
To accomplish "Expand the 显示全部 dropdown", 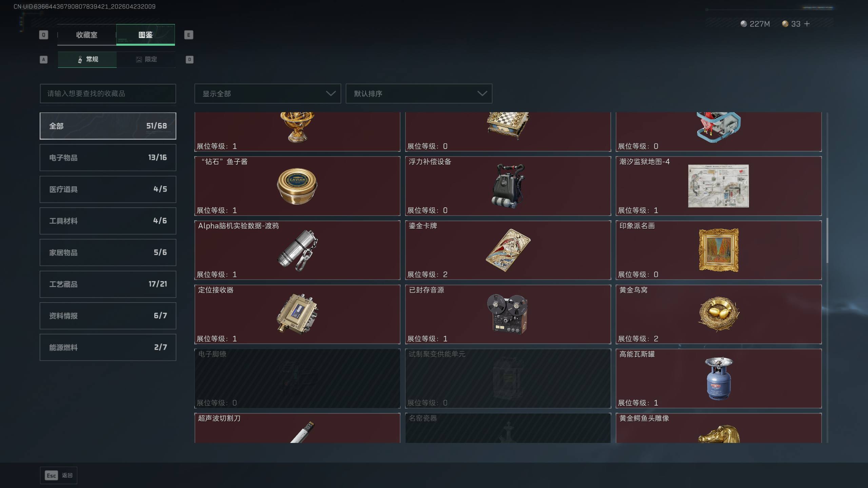I will [x=268, y=94].
